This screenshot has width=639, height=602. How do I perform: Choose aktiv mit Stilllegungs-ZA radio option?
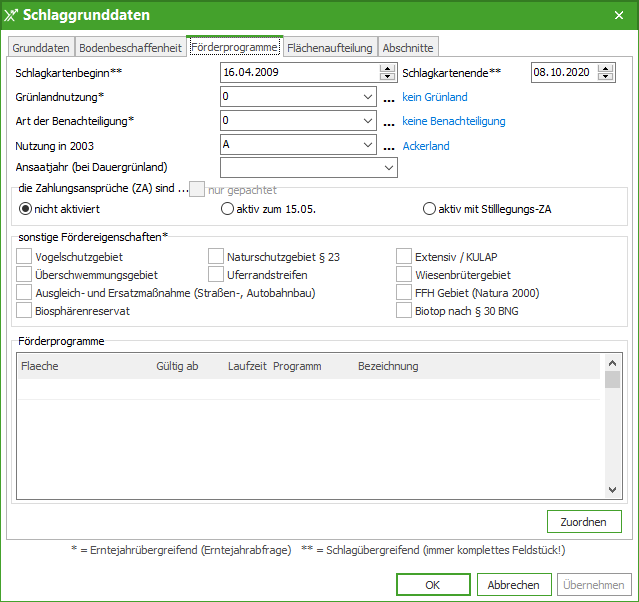(430, 209)
